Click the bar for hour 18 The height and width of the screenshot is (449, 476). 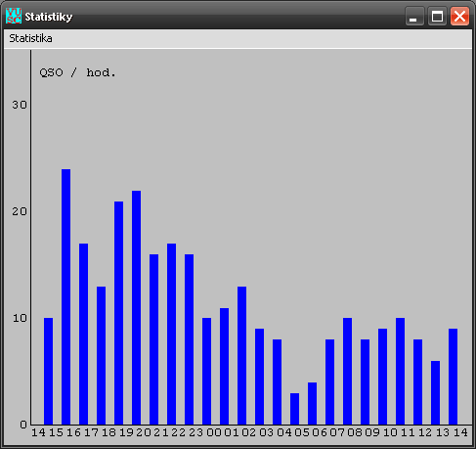point(118,313)
